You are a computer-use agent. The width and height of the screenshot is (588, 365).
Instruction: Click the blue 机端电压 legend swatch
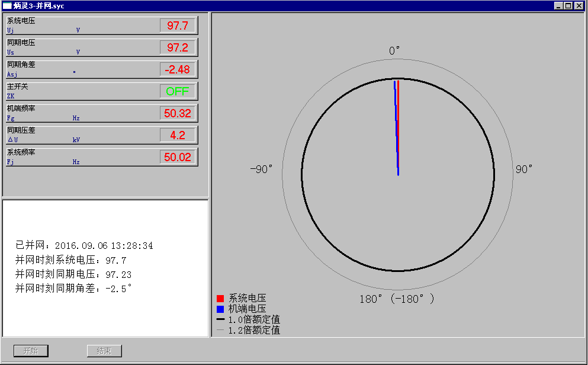click(x=220, y=309)
